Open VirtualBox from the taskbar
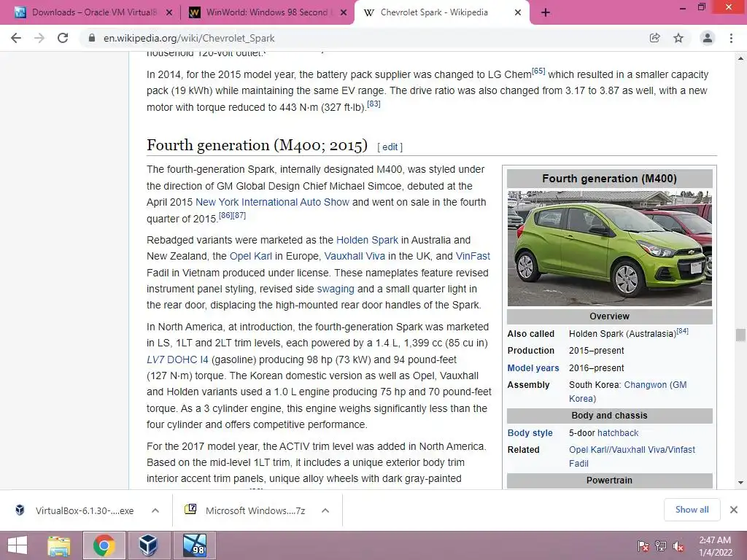747x560 pixels. click(x=148, y=545)
